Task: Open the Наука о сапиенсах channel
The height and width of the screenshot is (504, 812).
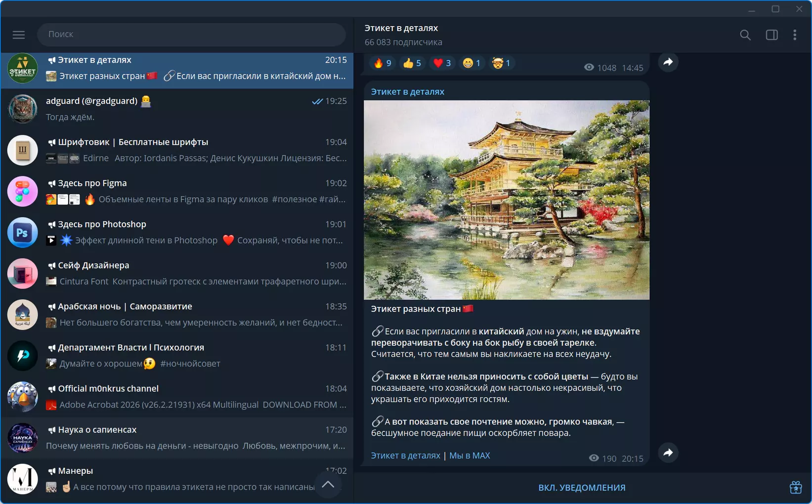Action: pos(177,437)
